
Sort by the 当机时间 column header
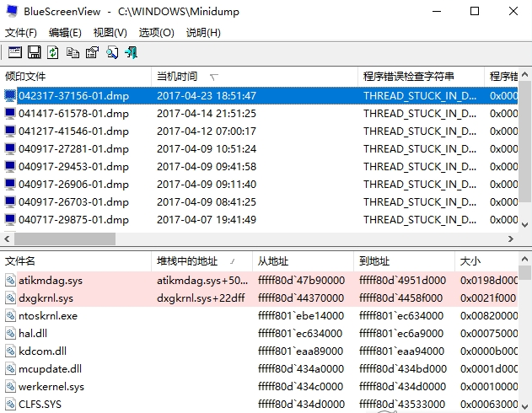[x=255, y=77]
